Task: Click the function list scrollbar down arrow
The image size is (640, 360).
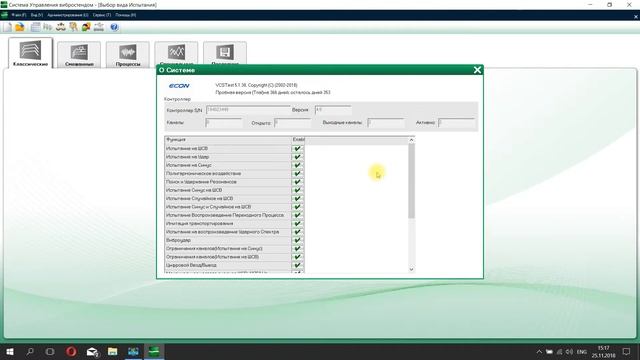Action: [411, 269]
